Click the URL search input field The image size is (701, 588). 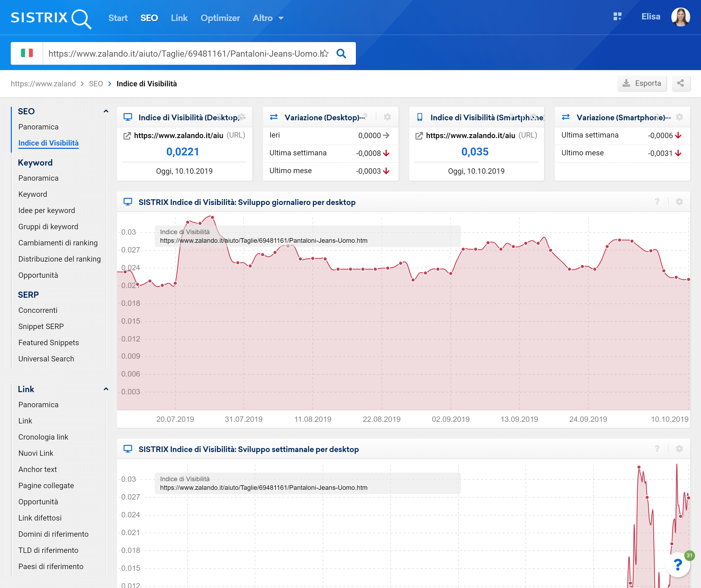pyautogui.click(x=184, y=53)
